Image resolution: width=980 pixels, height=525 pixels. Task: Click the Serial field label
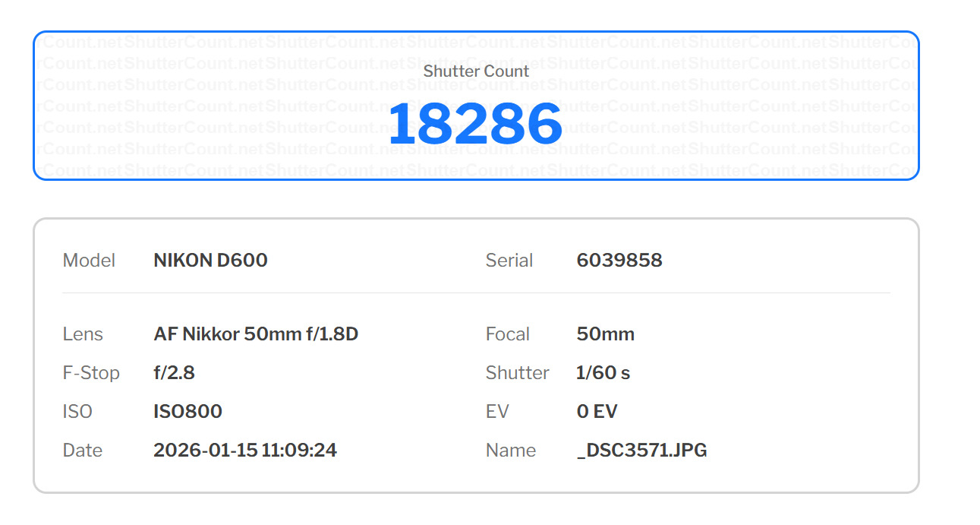(x=509, y=261)
